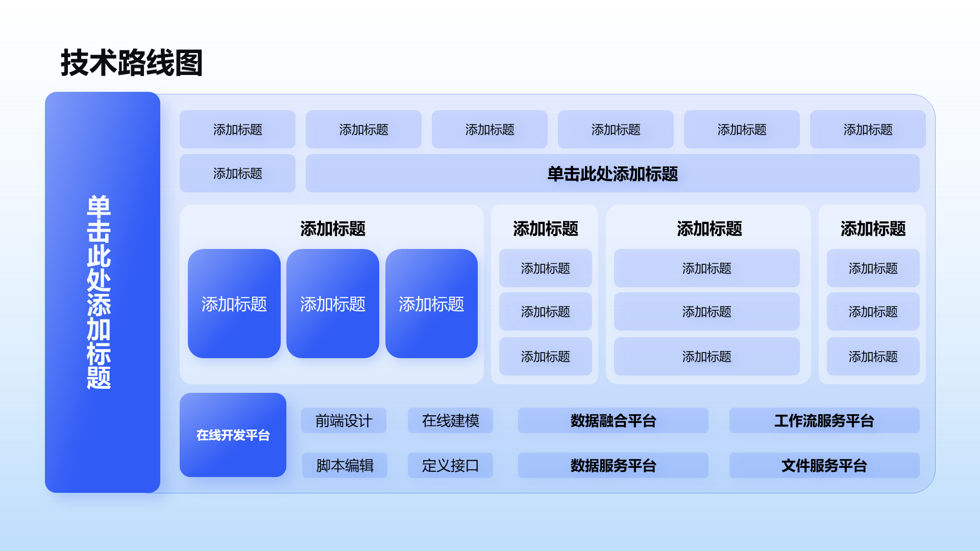Click the 技术路线图 slide title
Image resolution: width=980 pixels, height=551 pixels.
coord(132,63)
